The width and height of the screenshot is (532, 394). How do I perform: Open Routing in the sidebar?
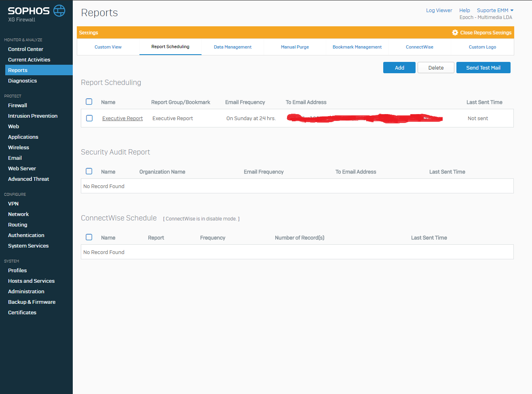(x=18, y=225)
